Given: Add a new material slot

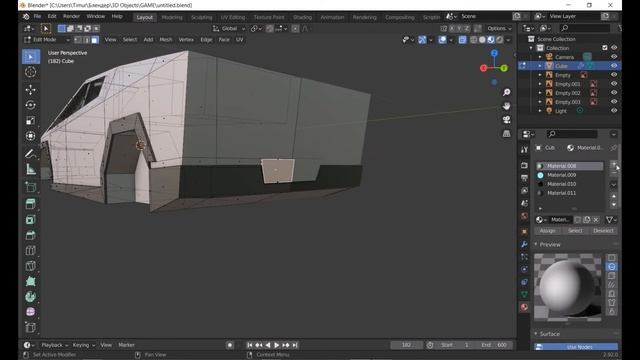Looking at the screenshot, I should click(x=613, y=164).
